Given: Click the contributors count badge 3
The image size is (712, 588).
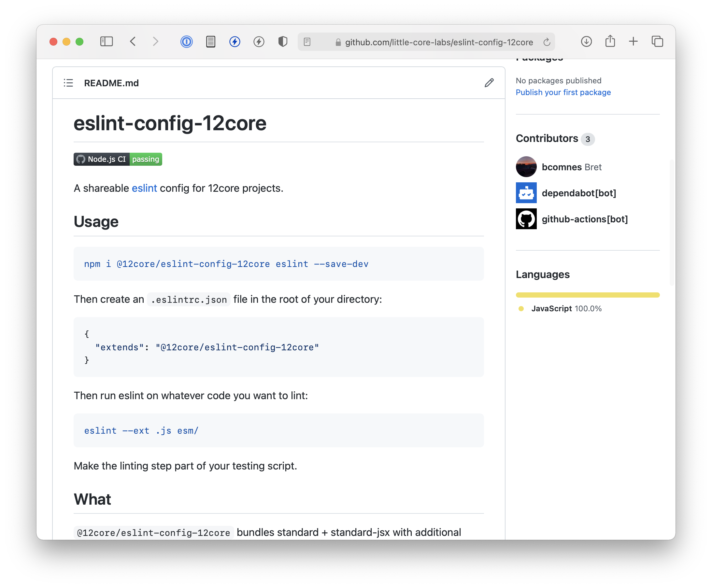Looking at the screenshot, I should click(588, 139).
